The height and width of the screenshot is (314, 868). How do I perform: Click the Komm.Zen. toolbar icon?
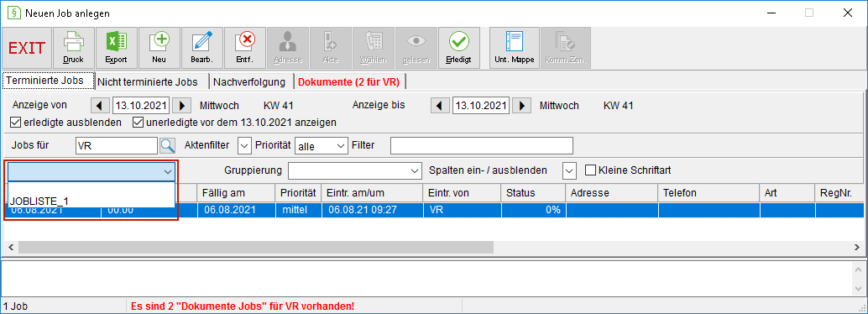coord(566,48)
